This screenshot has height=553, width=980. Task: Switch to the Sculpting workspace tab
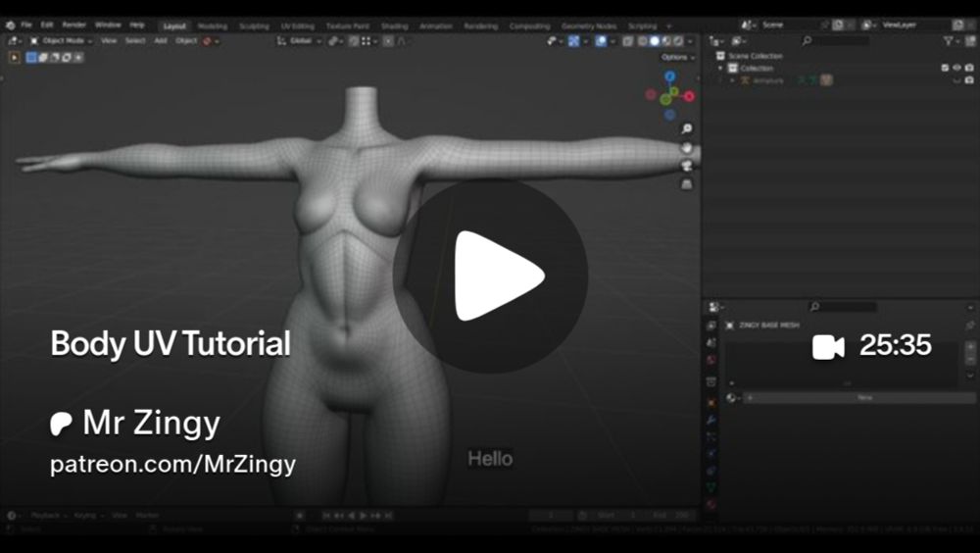(255, 26)
